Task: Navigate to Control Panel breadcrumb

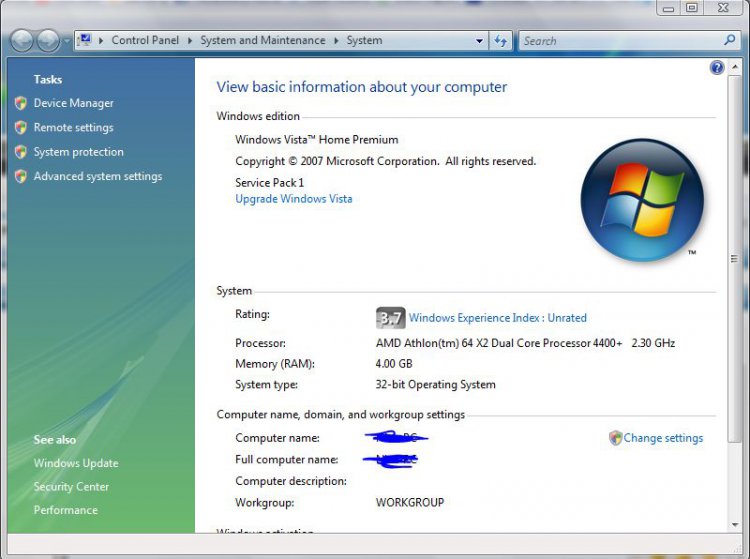Action: pyautogui.click(x=145, y=40)
